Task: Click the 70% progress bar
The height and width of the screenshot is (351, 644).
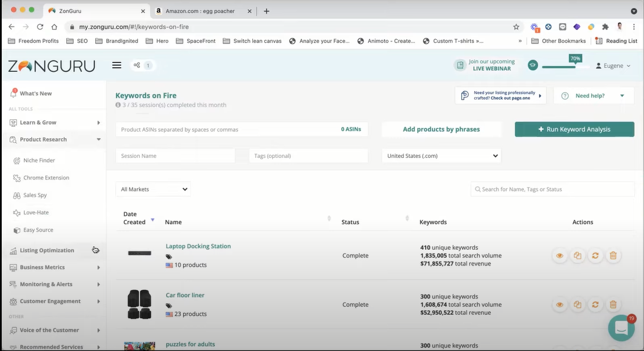Action: pyautogui.click(x=566, y=66)
